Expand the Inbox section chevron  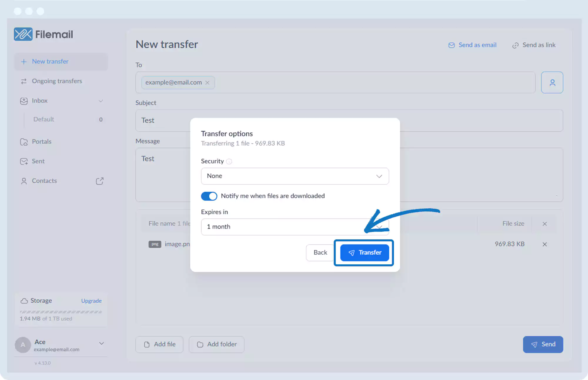pos(101,101)
